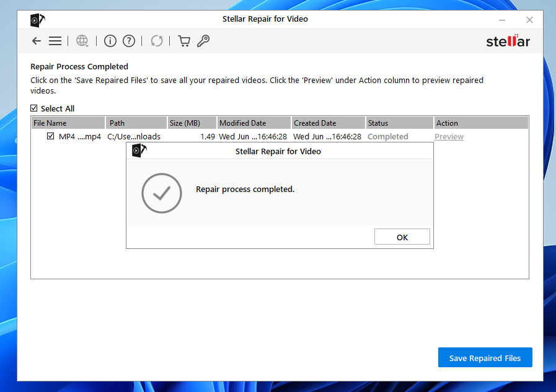The image size is (556, 392).
Task: Select the Status column header
Action: [400, 123]
